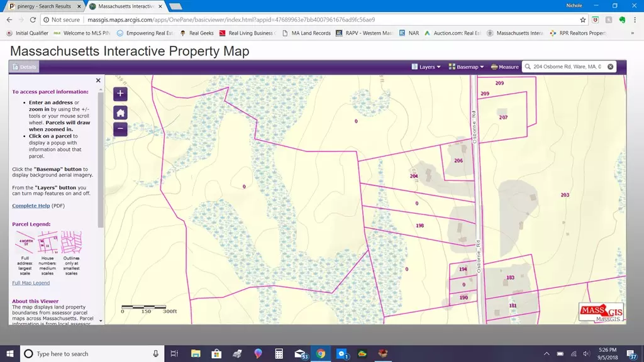Expand the Layers dropdown
The width and height of the screenshot is (644, 362).
point(426,67)
